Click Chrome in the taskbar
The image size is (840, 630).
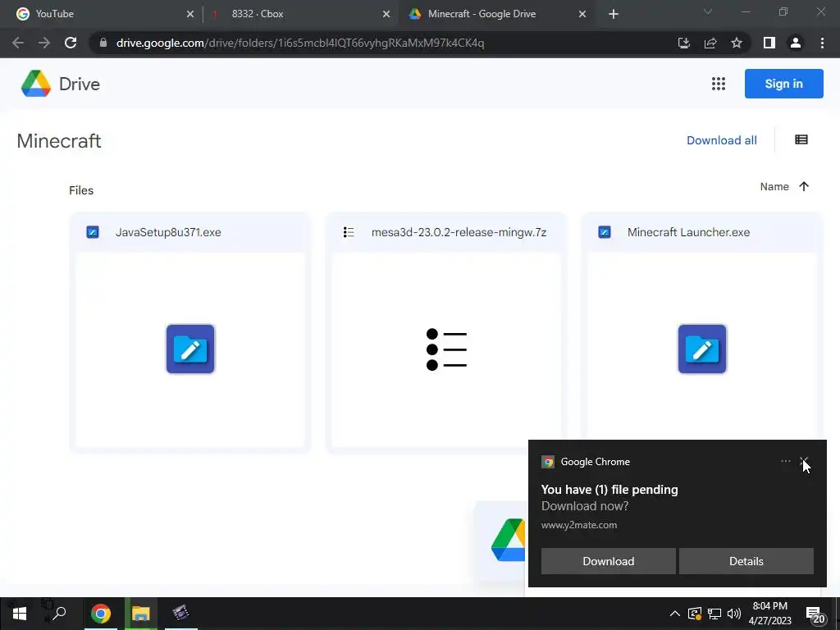click(x=101, y=614)
